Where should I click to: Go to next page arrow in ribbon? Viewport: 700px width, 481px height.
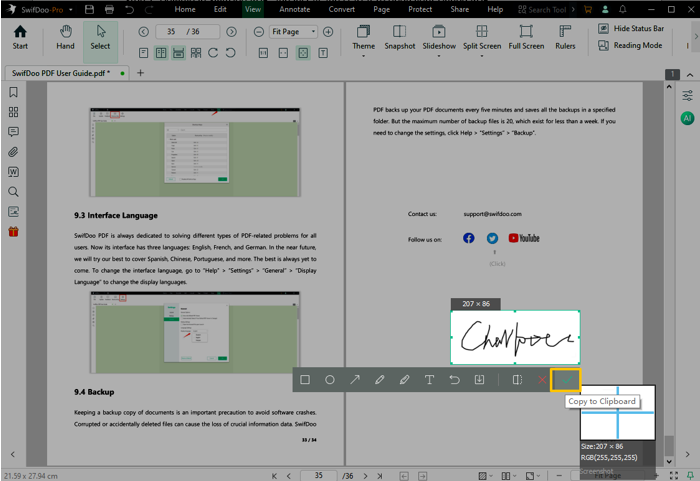pos(231,32)
